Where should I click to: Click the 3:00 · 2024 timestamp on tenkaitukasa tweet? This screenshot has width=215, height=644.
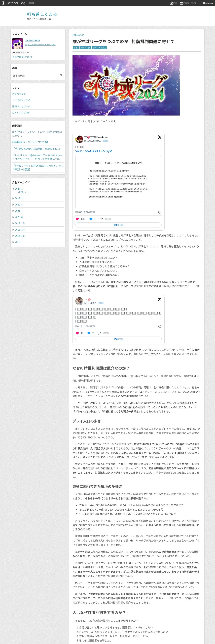pyautogui.click(x=85, y=212)
